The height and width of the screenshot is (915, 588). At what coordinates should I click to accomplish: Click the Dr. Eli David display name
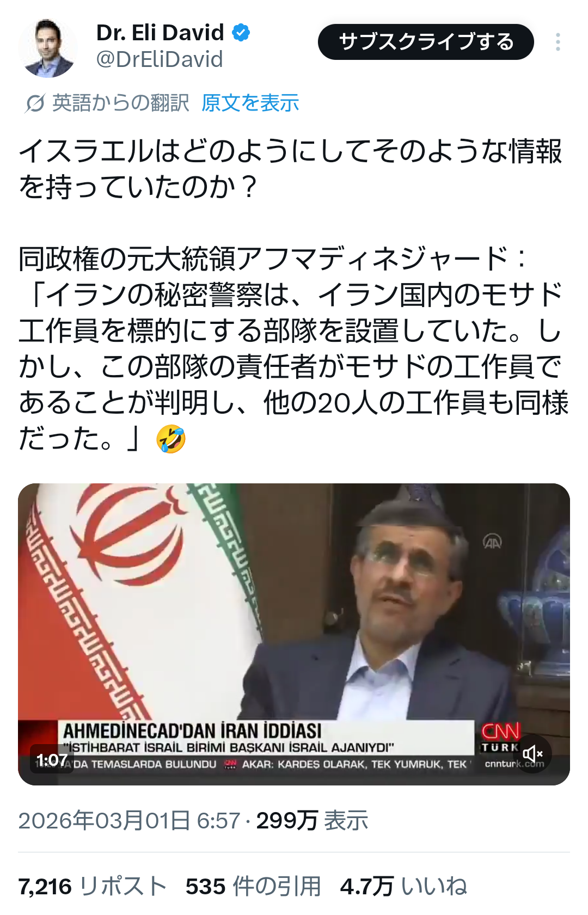[x=160, y=33]
